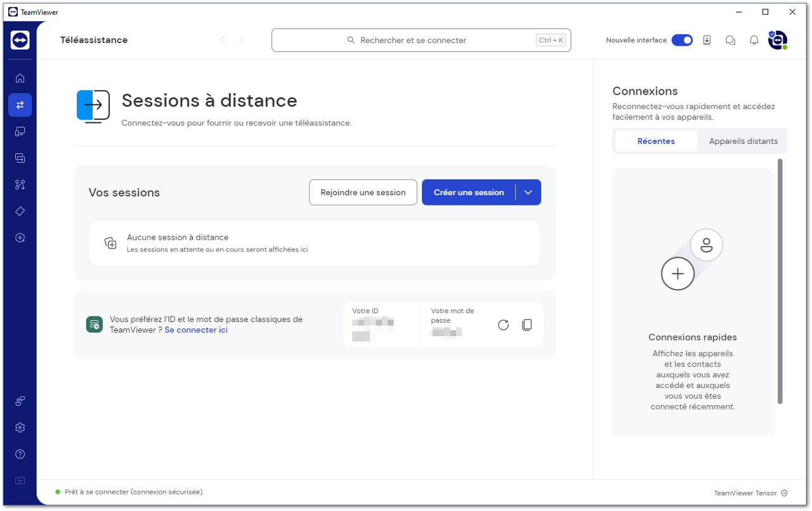812x511 pixels.
Task: Click the blurred Votre ID value
Action: (x=373, y=328)
